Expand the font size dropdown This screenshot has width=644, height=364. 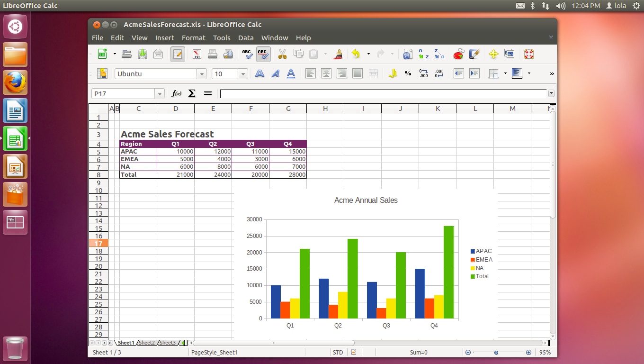(243, 74)
